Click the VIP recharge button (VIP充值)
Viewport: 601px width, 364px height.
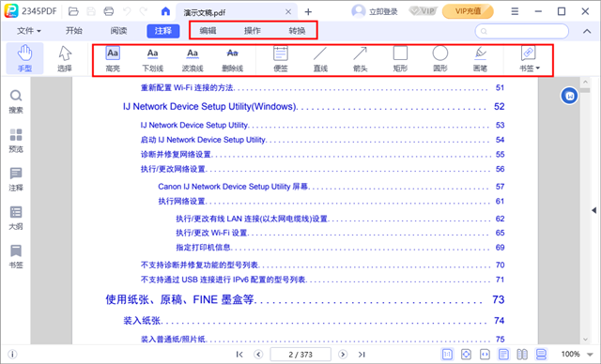click(468, 11)
